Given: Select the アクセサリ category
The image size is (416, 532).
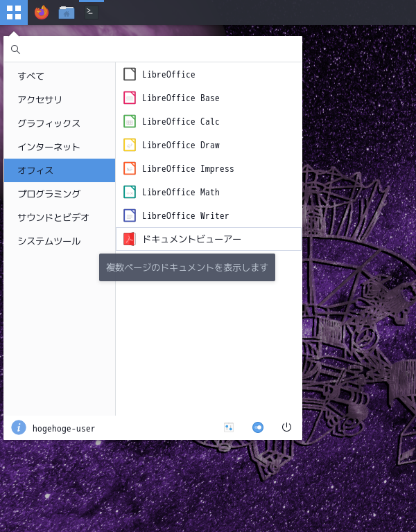Looking at the screenshot, I should coord(60,100).
